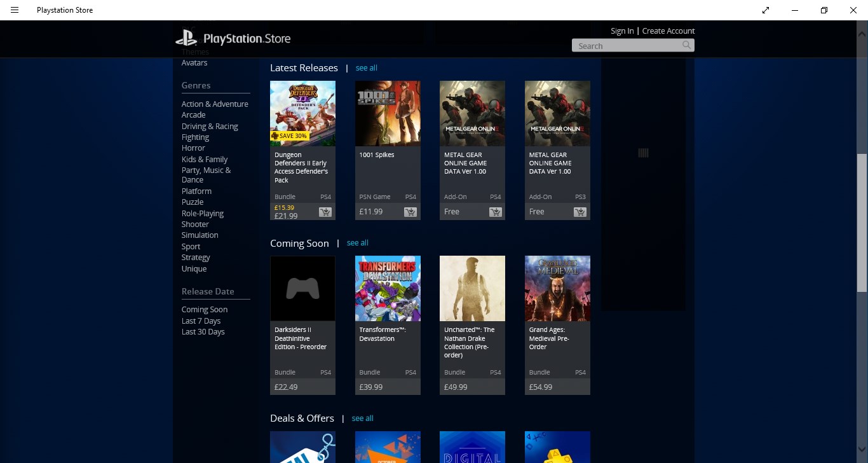Filter by Last 7 Days
Viewport: 868px width, 463px height.
tap(201, 321)
